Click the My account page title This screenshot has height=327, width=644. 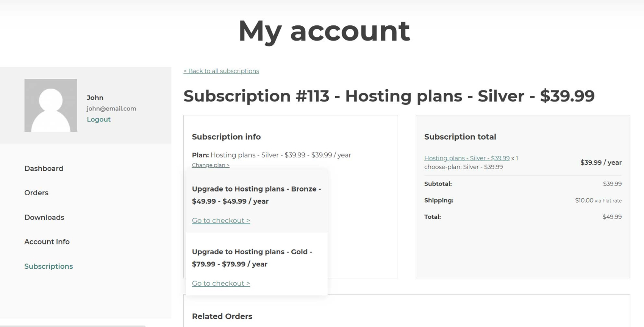pyautogui.click(x=324, y=31)
